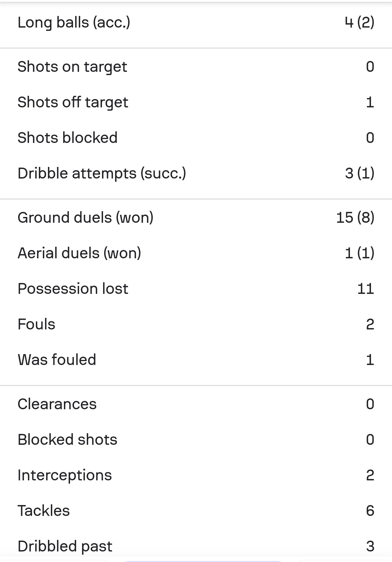This screenshot has height=562, width=392.
Task: Click the 4 (2) long balls value
Action: pos(359,22)
